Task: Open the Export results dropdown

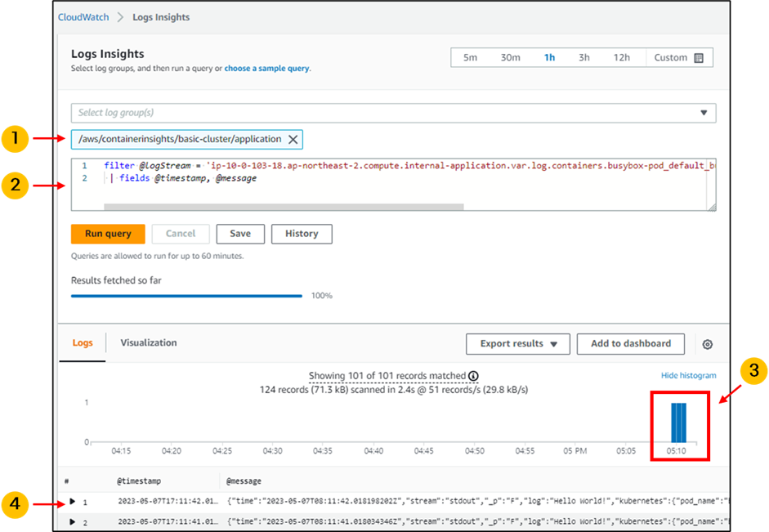Action: click(518, 344)
